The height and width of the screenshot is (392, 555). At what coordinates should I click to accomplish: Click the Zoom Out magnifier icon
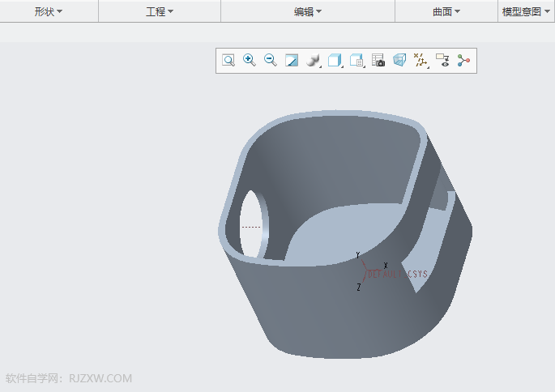[271, 61]
